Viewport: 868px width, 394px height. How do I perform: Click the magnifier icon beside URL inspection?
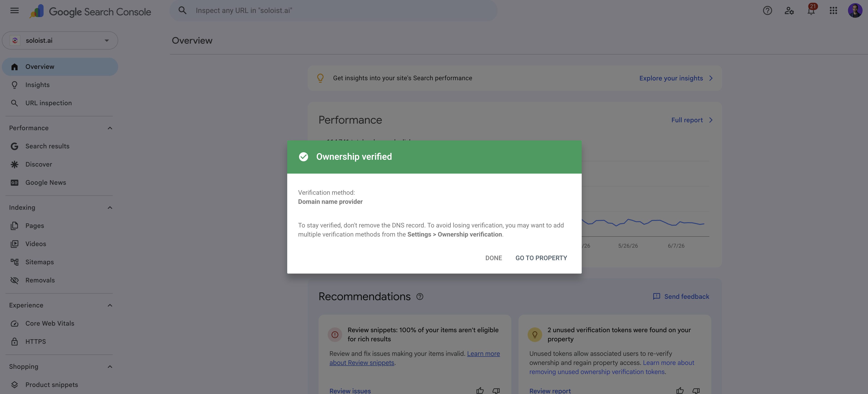pos(14,103)
